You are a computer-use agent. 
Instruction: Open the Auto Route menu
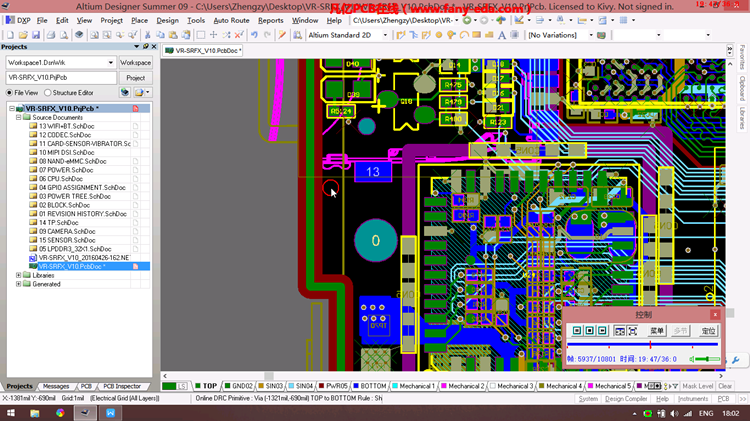(232, 20)
